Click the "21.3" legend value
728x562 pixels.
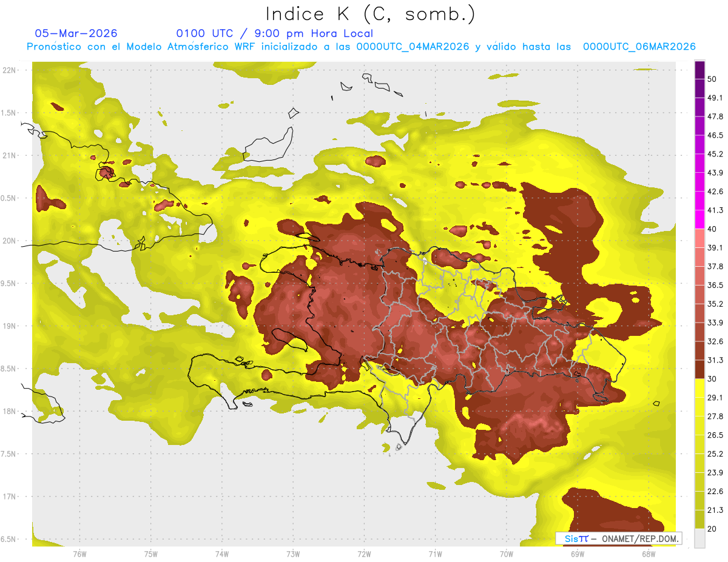pyautogui.click(x=715, y=510)
